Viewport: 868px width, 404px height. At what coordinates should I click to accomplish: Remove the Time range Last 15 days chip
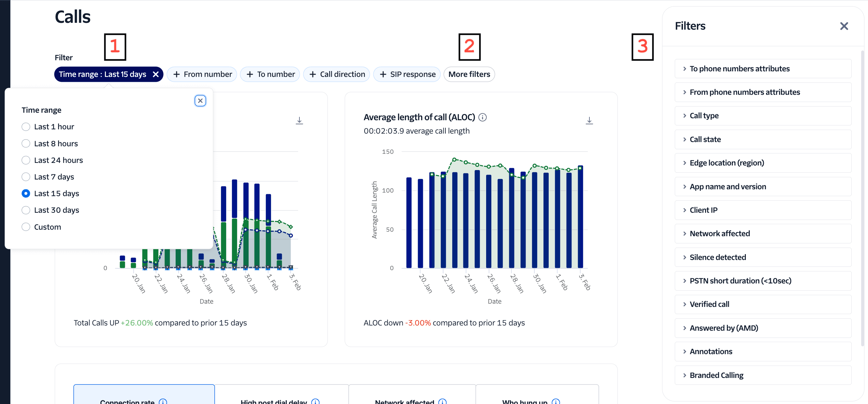click(156, 74)
